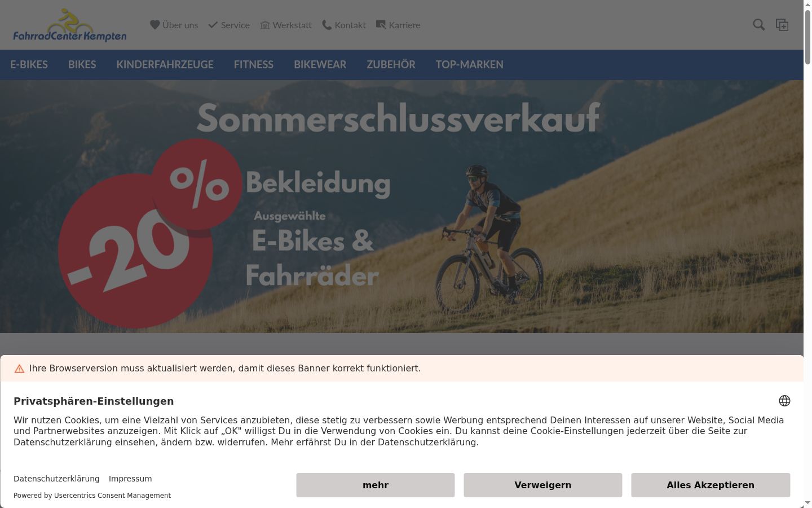Select the BIKEWEAR navigation item

click(320, 64)
